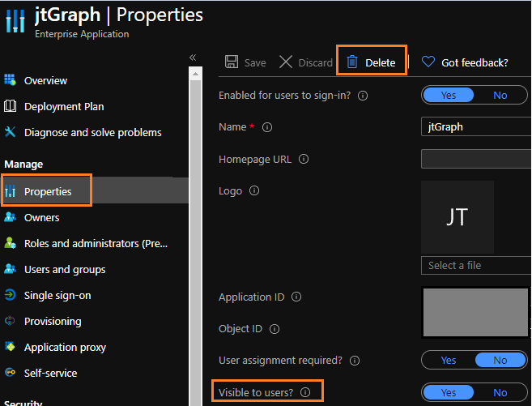This screenshot has width=532, height=406.
Task: Collapse the sidebar with double-chevron icon
Action: [193, 58]
